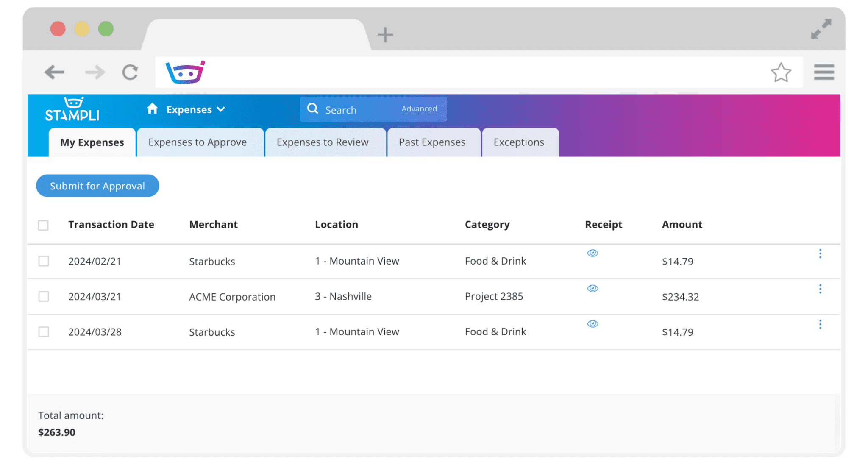
Task: Open the Past Expenses tab
Action: pyautogui.click(x=432, y=142)
